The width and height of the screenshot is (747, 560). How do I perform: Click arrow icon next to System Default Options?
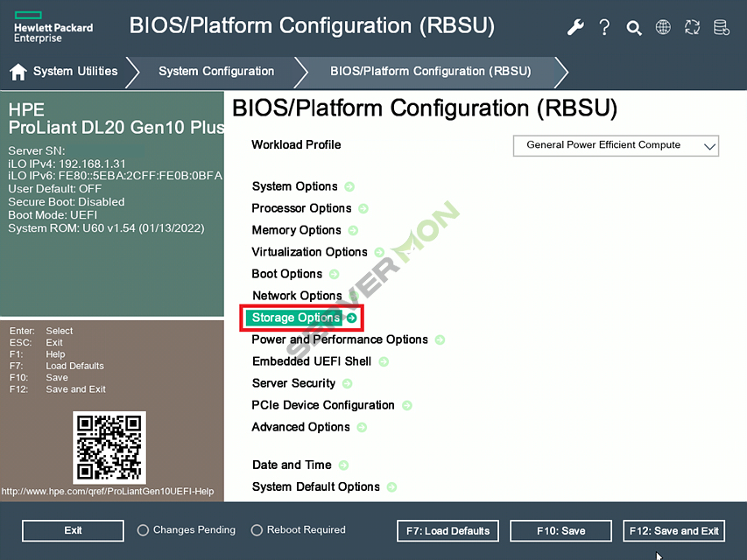[x=391, y=487]
